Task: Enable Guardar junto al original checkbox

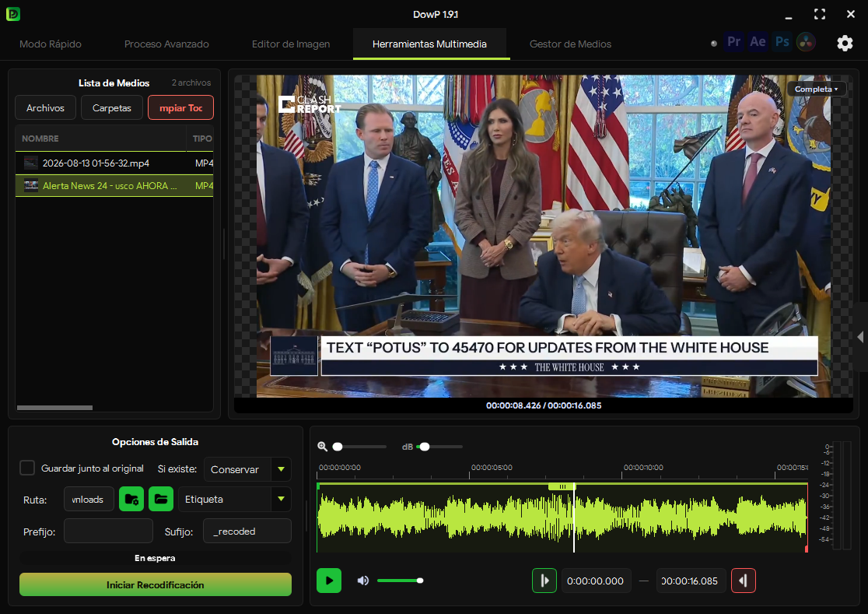Action: click(x=27, y=468)
